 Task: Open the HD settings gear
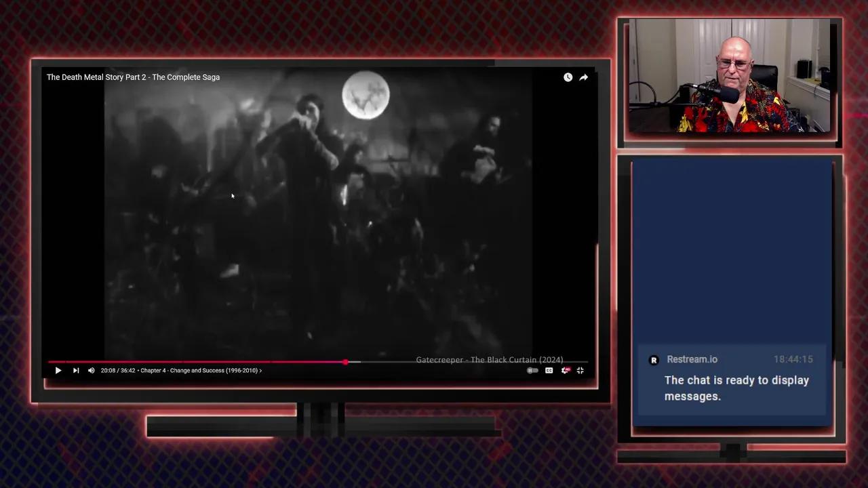(565, 371)
